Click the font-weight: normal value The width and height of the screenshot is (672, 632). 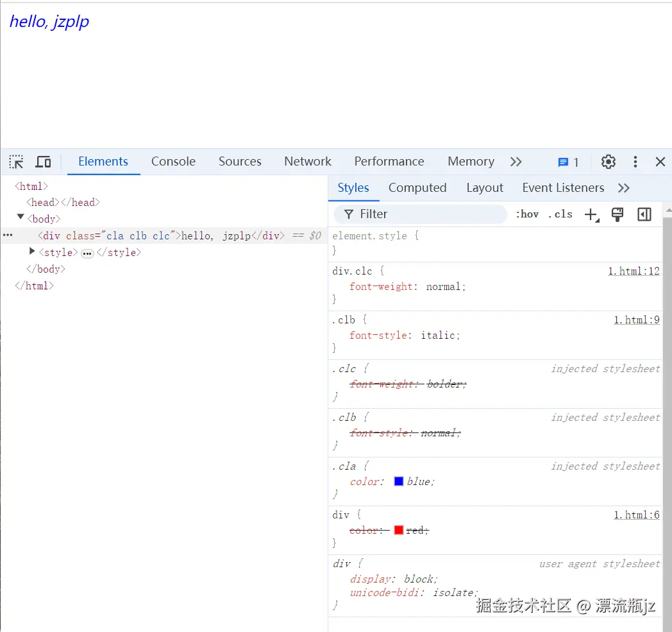[x=443, y=286]
